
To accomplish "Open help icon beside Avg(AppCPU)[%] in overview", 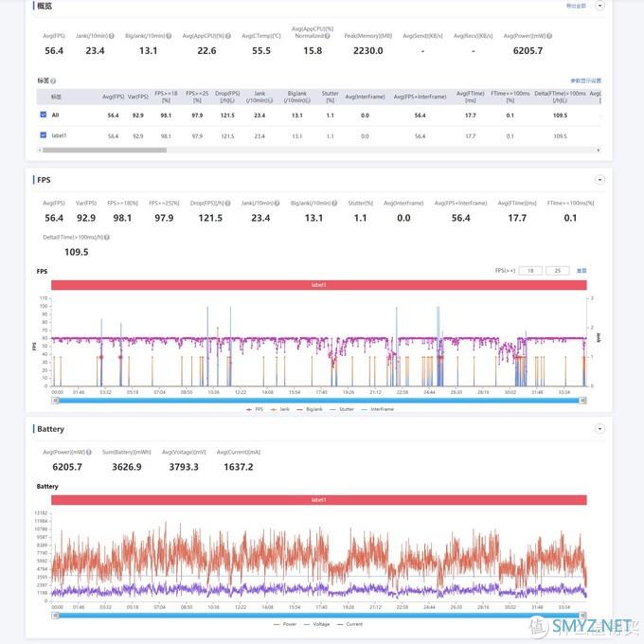I will 228,36.
